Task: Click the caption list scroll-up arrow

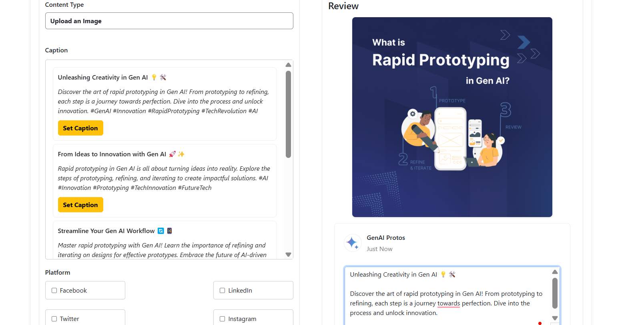Action: click(x=288, y=65)
